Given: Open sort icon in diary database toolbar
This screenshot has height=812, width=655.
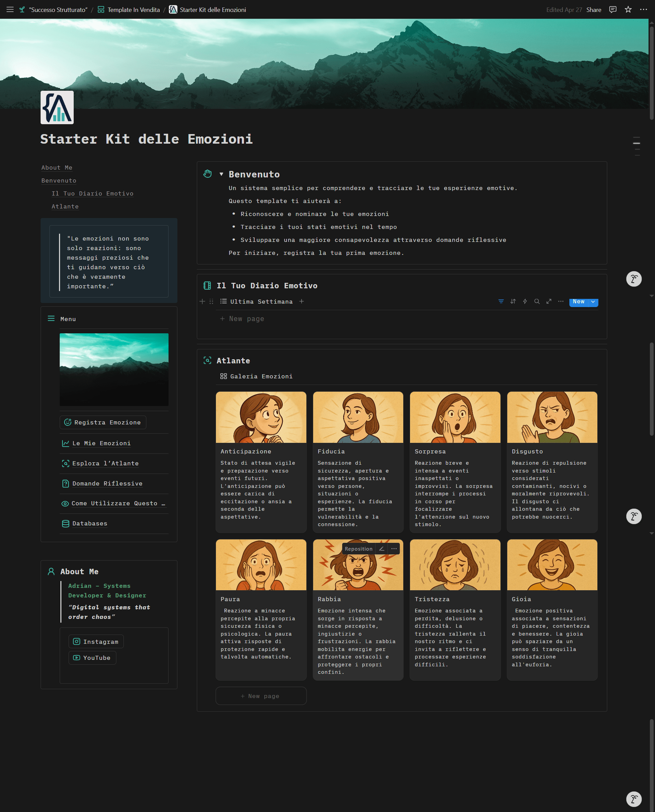Looking at the screenshot, I should (513, 302).
